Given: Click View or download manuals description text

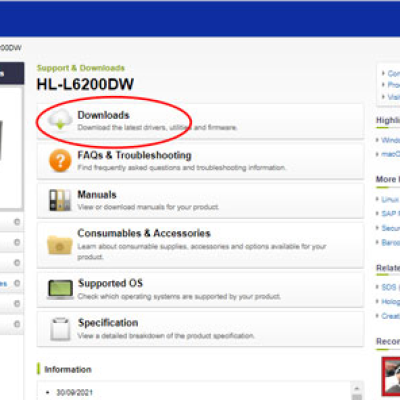Looking at the screenshot, I should [x=148, y=207].
